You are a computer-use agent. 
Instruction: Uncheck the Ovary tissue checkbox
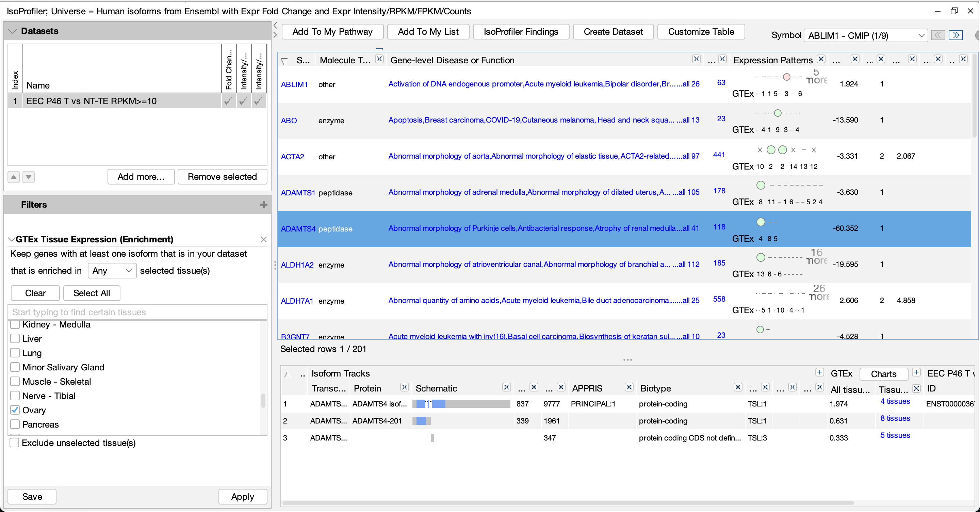pyautogui.click(x=15, y=410)
